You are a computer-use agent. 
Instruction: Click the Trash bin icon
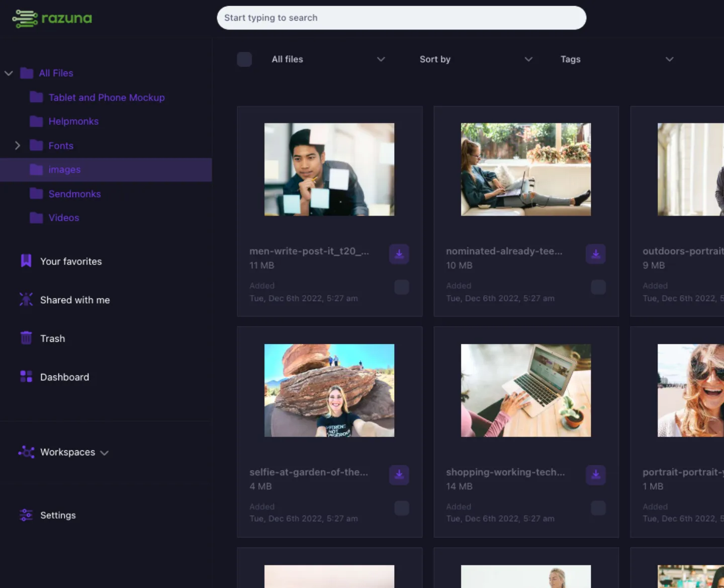26,338
